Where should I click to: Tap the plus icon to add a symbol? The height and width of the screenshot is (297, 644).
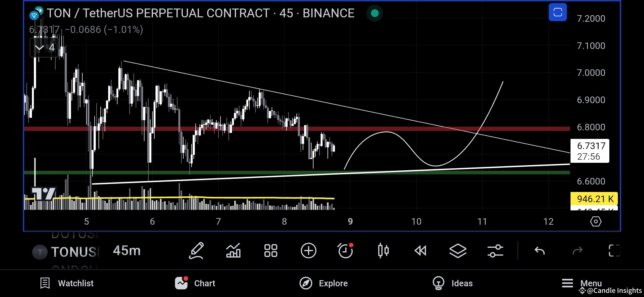308,251
